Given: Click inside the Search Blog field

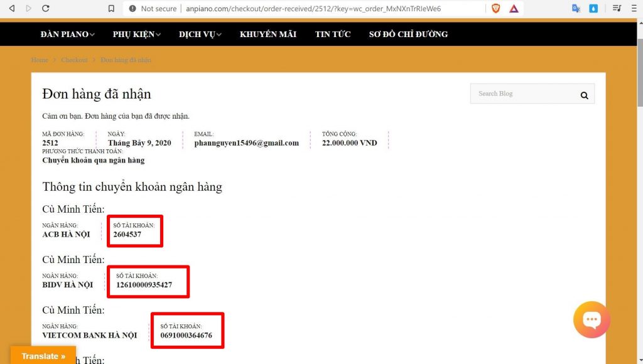Looking at the screenshot, I should tap(521, 94).
